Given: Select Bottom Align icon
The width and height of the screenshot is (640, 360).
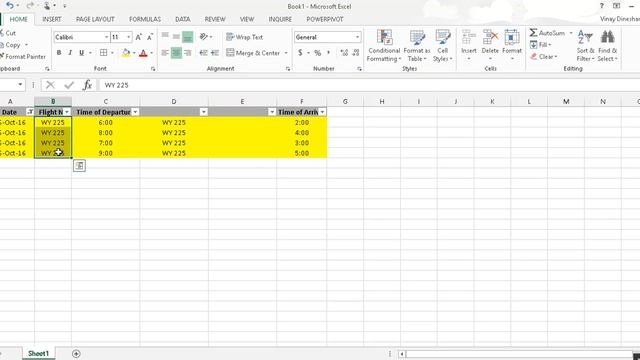Looking at the screenshot, I should 187,37.
